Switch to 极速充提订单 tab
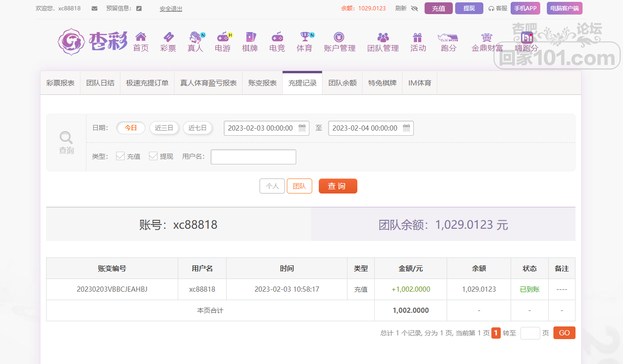623x364 pixels. 147,83
